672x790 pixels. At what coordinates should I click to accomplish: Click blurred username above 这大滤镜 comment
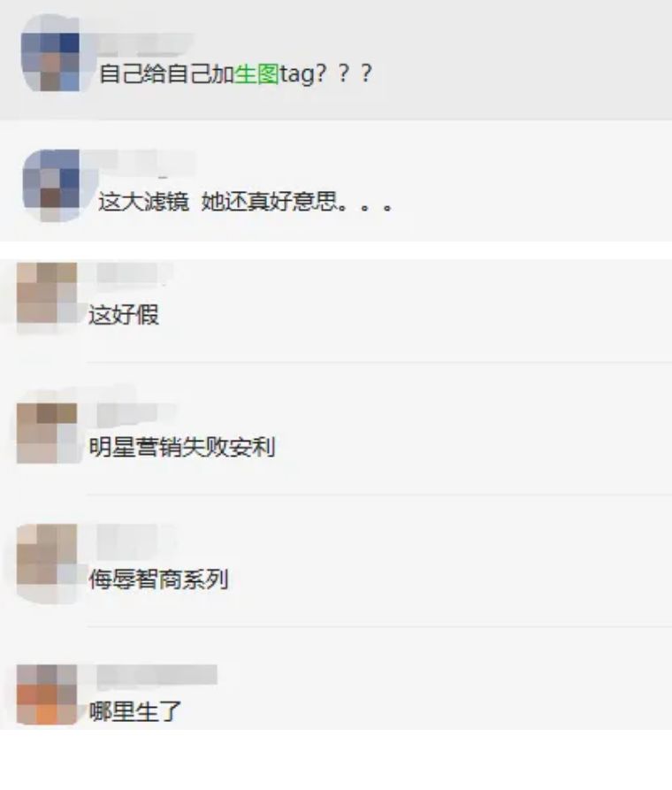(x=145, y=161)
